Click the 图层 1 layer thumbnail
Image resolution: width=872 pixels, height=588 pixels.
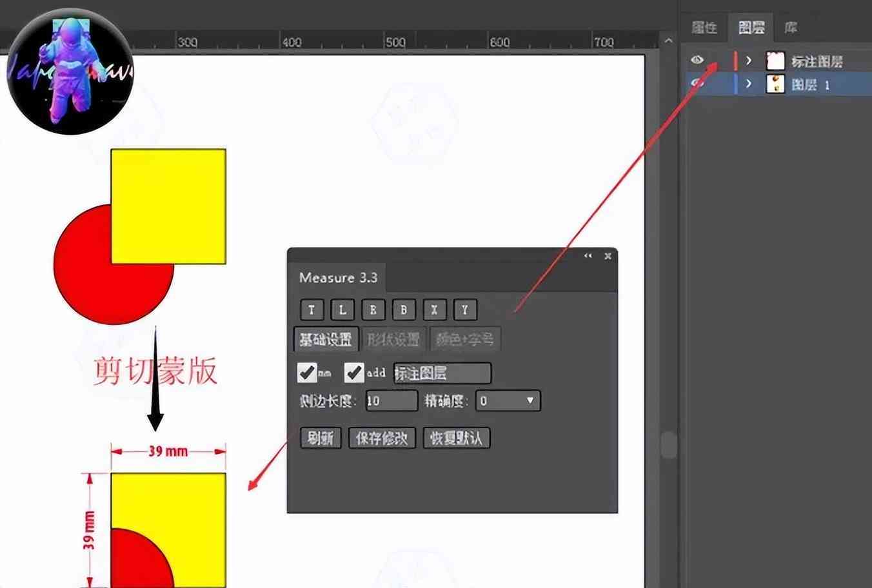click(775, 84)
